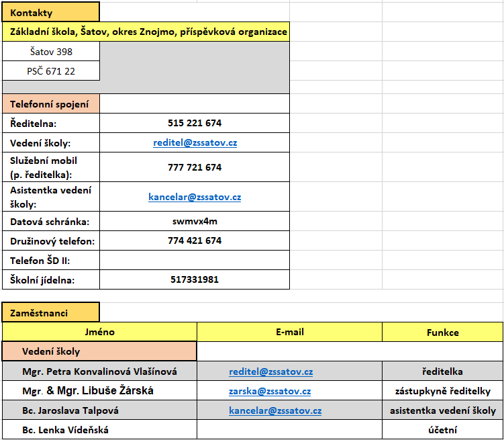Image resolution: width=504 pixels, height=440 pixels.
Task: Click the Šatov 398 address cell
Action: pyautogui.click(x=51, y=52)
